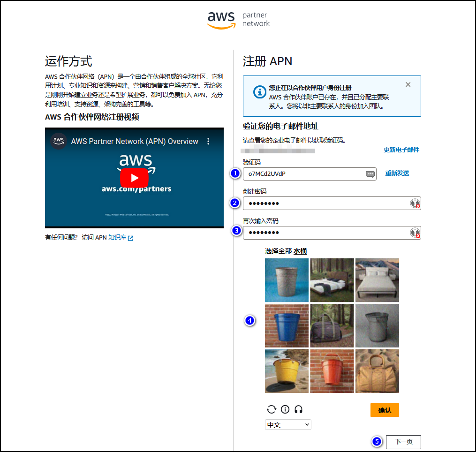Click the video title AWS Partner Network Overview
Image resolution: width=476 pixels, height=452 pixels.
click(x=135, y=141)
